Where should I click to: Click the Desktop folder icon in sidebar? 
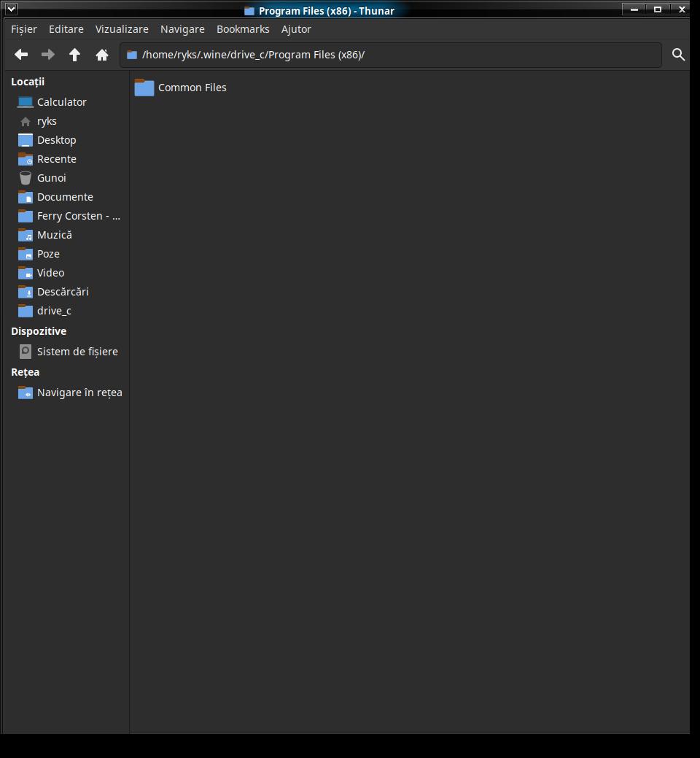point(25,140)
